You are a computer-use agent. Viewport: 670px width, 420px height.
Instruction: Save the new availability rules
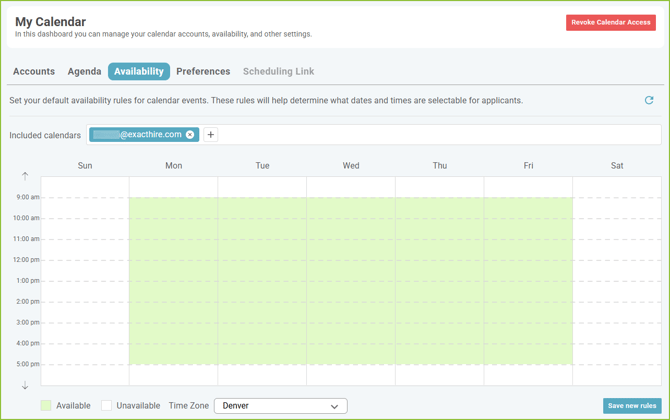pyautogui.click(x=631, y=406)
